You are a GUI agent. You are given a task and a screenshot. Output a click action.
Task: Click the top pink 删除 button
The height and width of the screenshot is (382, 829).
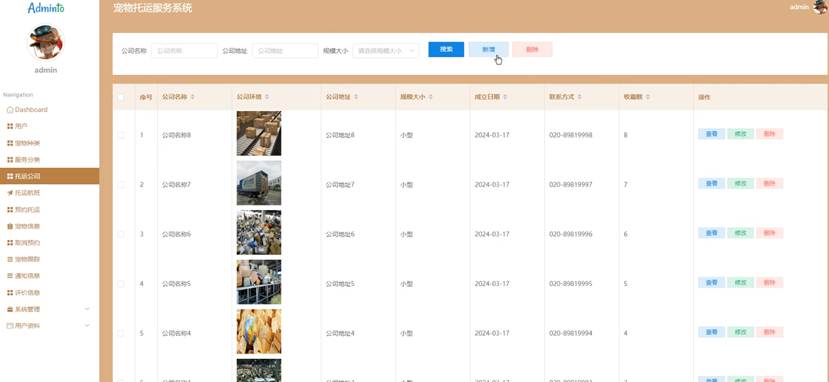pyautogui.click(x=532, y=49)
